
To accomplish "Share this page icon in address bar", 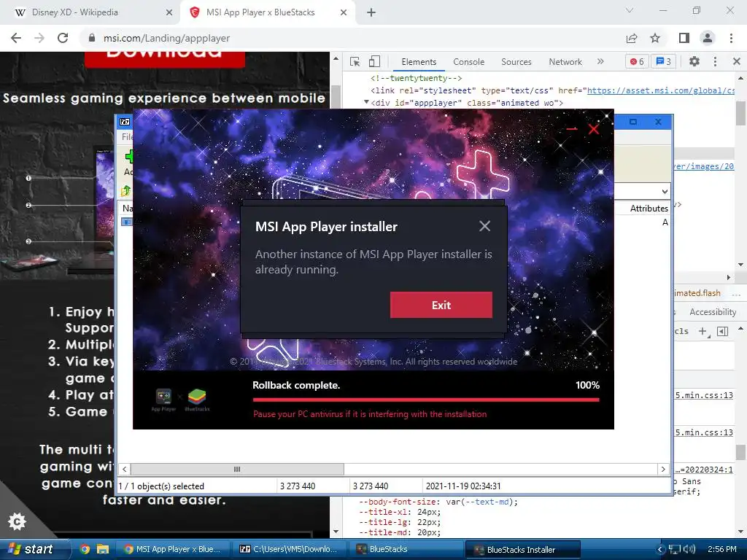I will [x=632, y=38].
